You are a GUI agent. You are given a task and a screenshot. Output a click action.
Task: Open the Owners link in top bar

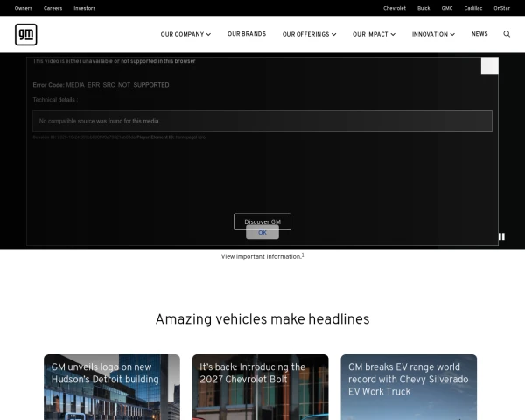click(x=24, y=8)
